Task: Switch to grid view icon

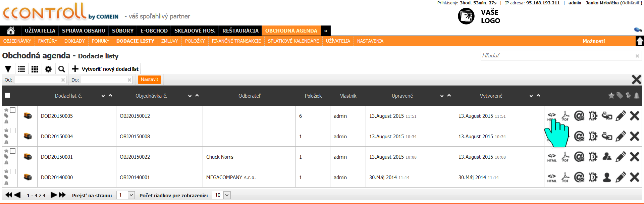Action: 35,69
